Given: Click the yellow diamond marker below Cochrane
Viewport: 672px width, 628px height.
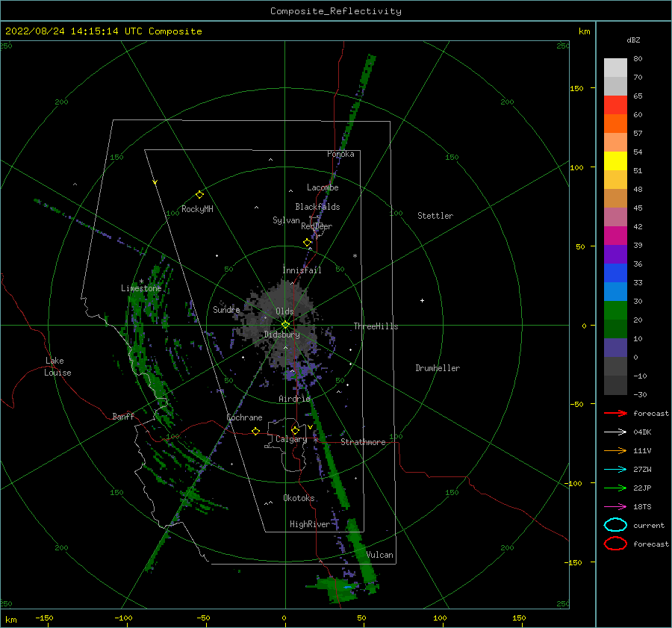Looking at the screenshot, I should (255, 431).
